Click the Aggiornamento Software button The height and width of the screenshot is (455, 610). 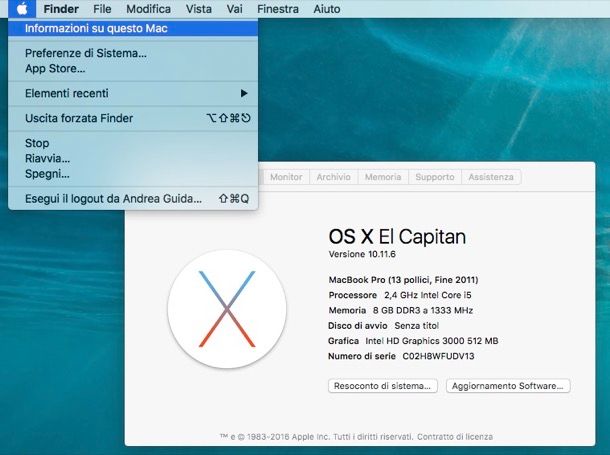click(x=508, y=386)
